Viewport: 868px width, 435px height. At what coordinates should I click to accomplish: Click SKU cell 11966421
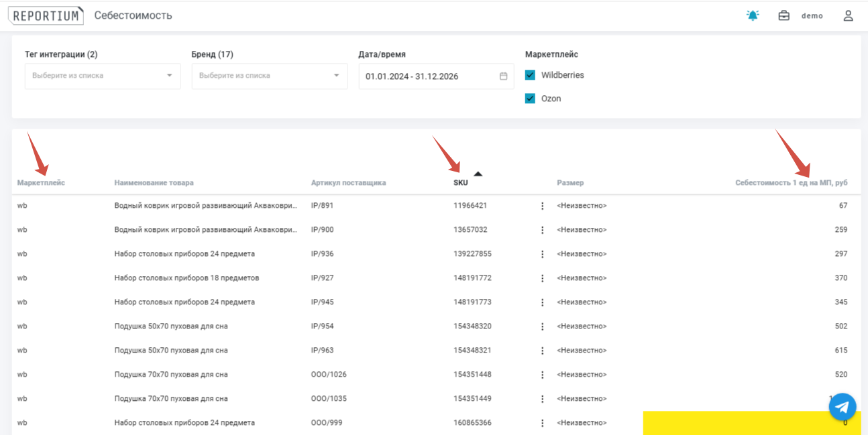470,206
